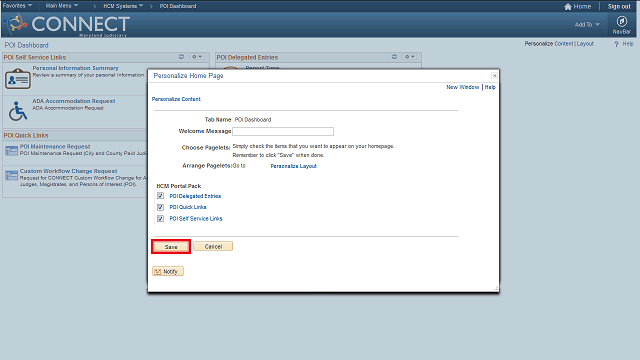Open POI Self Service Links pagelet link
The image size is (640, 360).
[196, 219]
